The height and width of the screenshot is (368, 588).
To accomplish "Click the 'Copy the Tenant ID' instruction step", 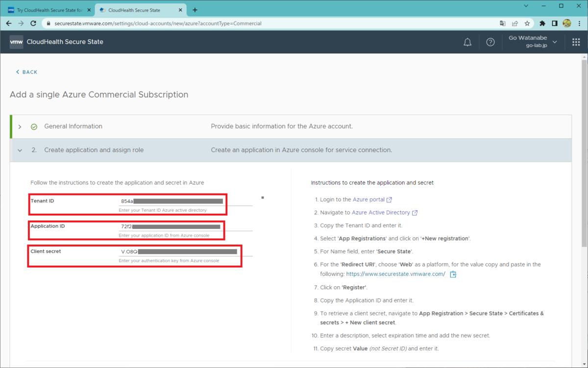I will 361,225.
